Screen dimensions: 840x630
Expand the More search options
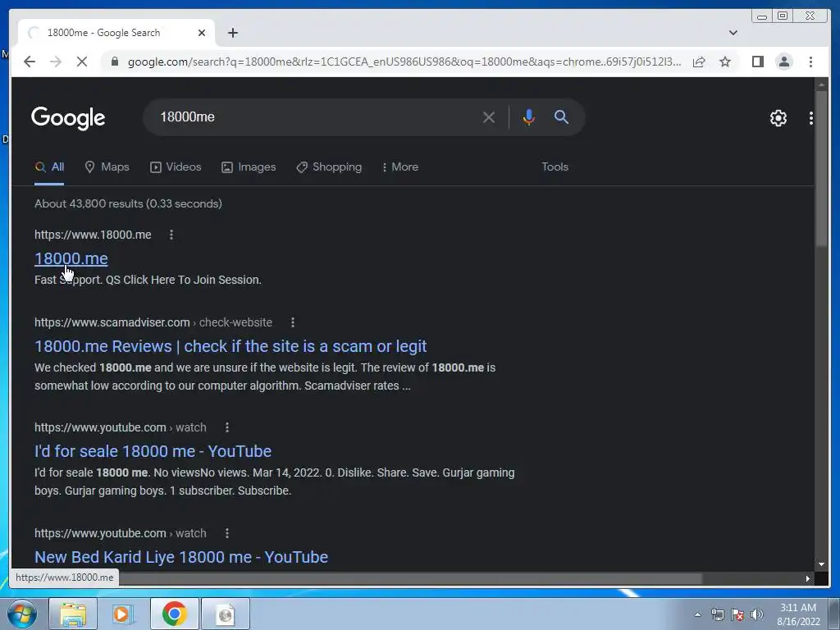tap(400, 167)
